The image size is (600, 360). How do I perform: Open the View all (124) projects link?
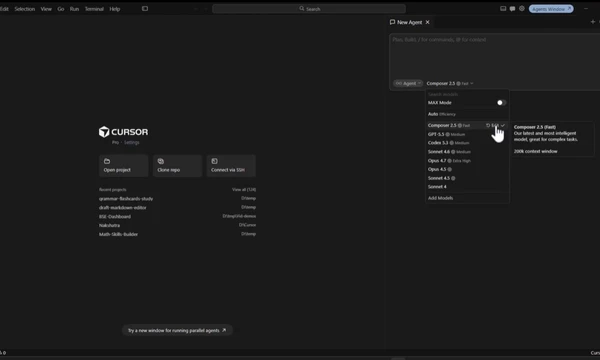(244, 189)
